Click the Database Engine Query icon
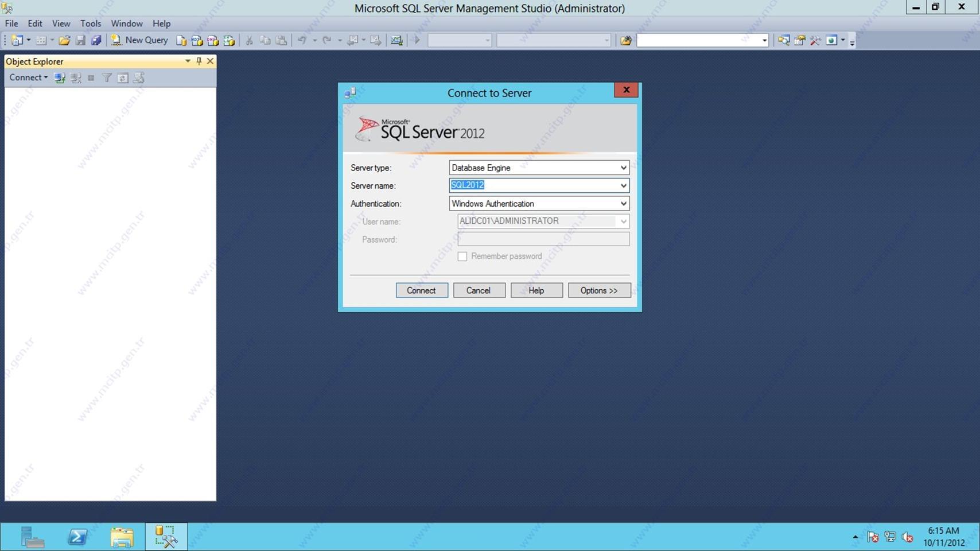The width and height of the screenshot is (980, 551). 181,40
